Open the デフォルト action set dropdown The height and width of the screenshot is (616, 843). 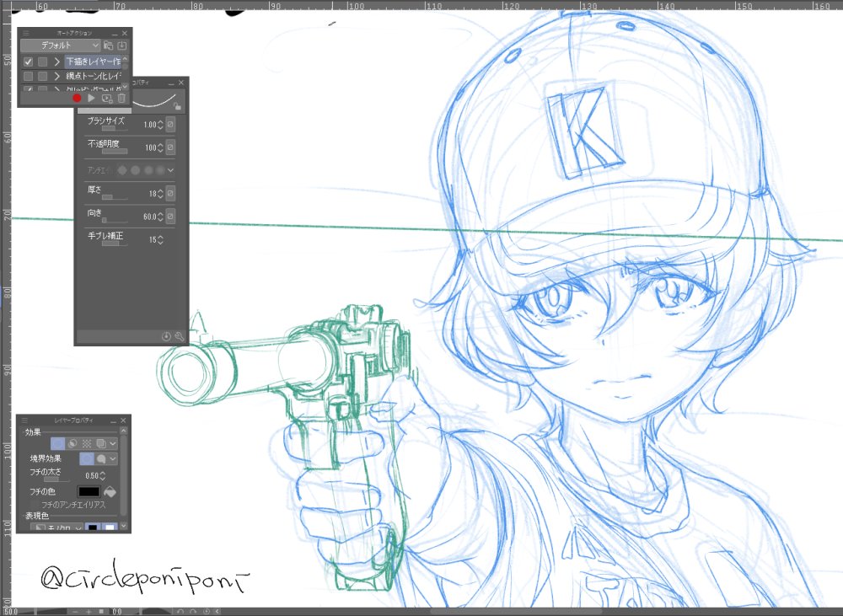pos(61,46)
